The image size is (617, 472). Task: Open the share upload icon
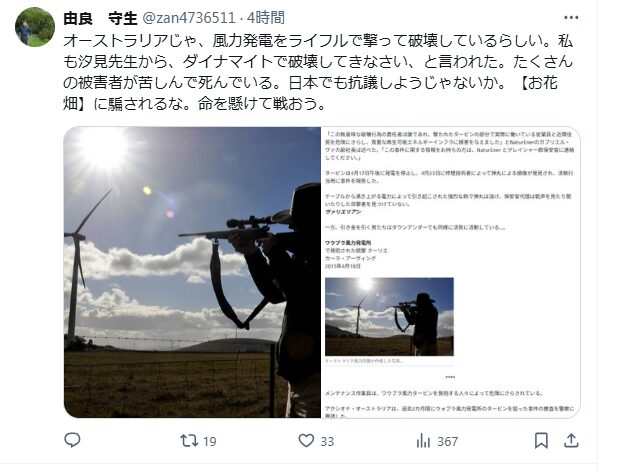[571, 441]
